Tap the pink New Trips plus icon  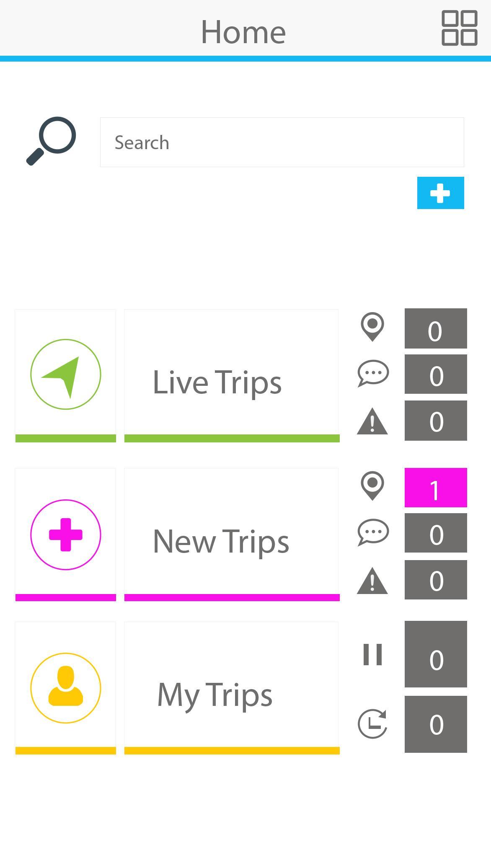[x=66, y=534]
